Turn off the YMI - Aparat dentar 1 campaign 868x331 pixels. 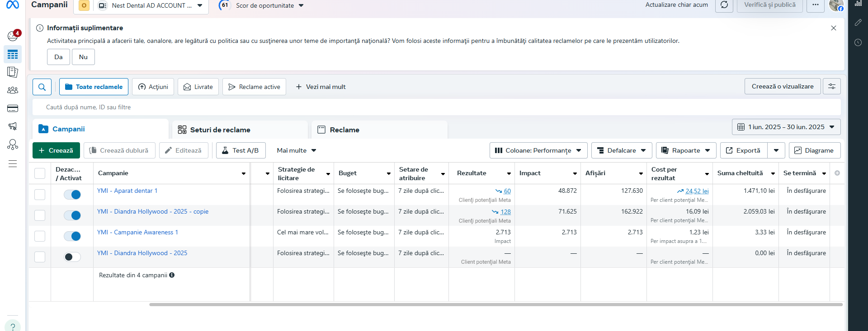[72, 195]
